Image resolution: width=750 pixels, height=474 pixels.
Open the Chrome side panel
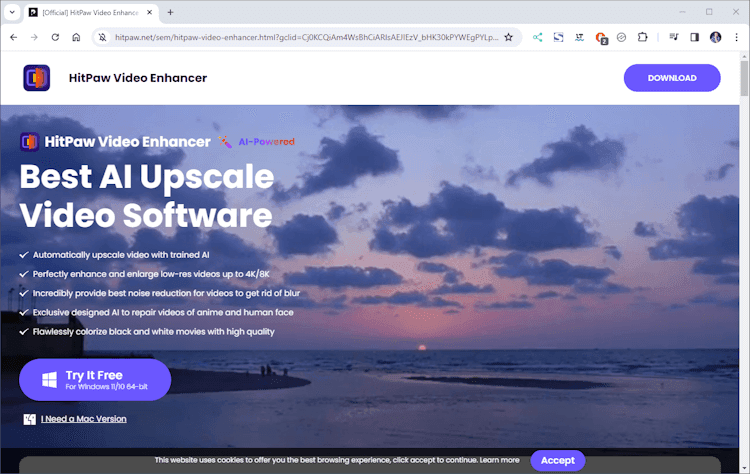pyautogui.click(x=695, y=37)
